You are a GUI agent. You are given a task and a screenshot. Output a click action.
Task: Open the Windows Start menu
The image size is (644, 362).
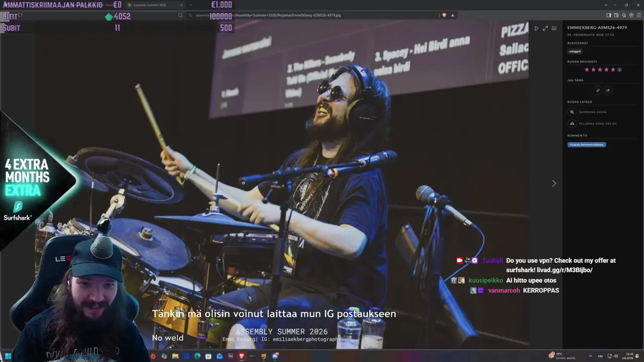[8, 356]
